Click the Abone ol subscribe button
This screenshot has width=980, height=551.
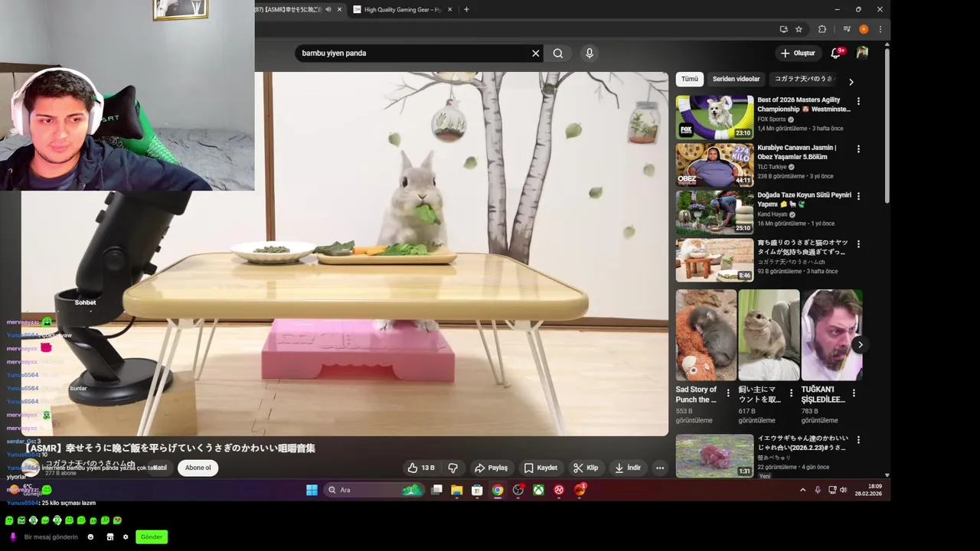coord(198,468)
